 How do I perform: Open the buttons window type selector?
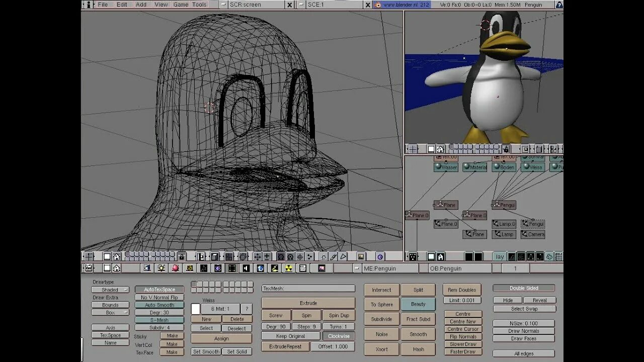89,268
